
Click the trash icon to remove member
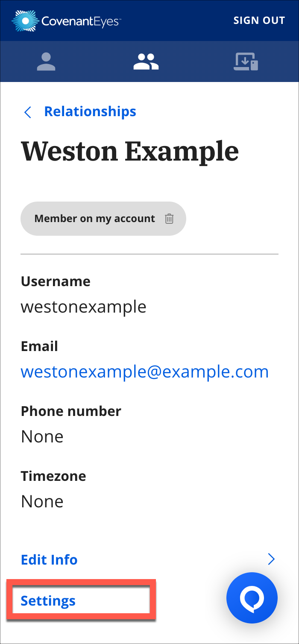coord(170,219)
